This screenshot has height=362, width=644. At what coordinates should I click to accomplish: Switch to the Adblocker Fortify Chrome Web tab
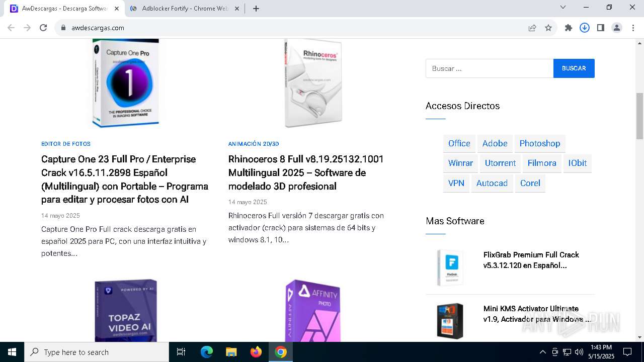tap(185, 9)
